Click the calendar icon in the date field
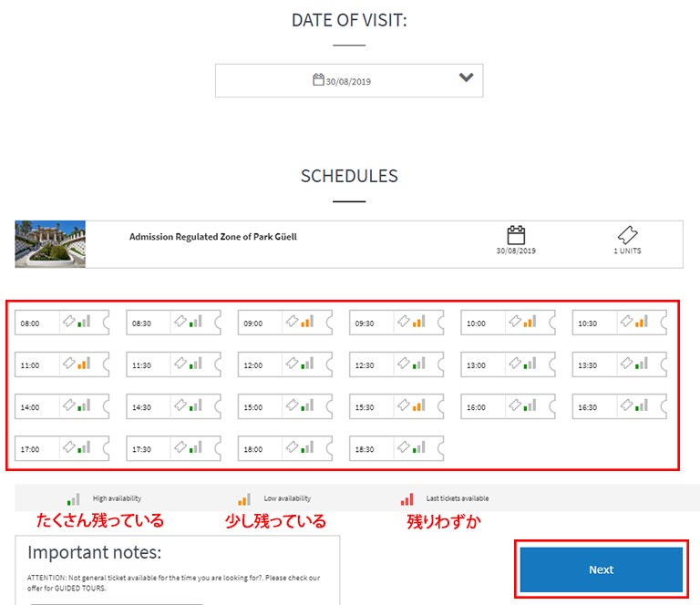700x605 pixels. 318,80
